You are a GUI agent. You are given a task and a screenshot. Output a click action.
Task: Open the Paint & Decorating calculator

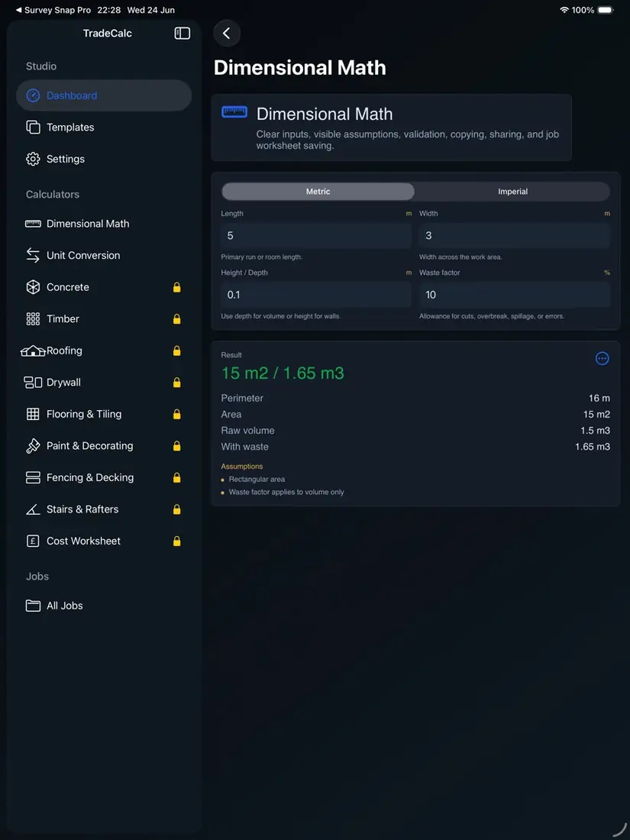tap(104, 446)
